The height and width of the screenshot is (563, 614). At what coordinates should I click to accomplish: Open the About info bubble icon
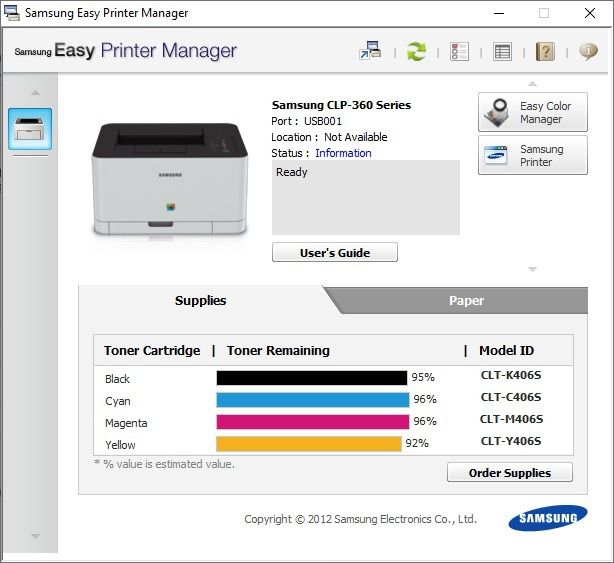pos(588,51)
